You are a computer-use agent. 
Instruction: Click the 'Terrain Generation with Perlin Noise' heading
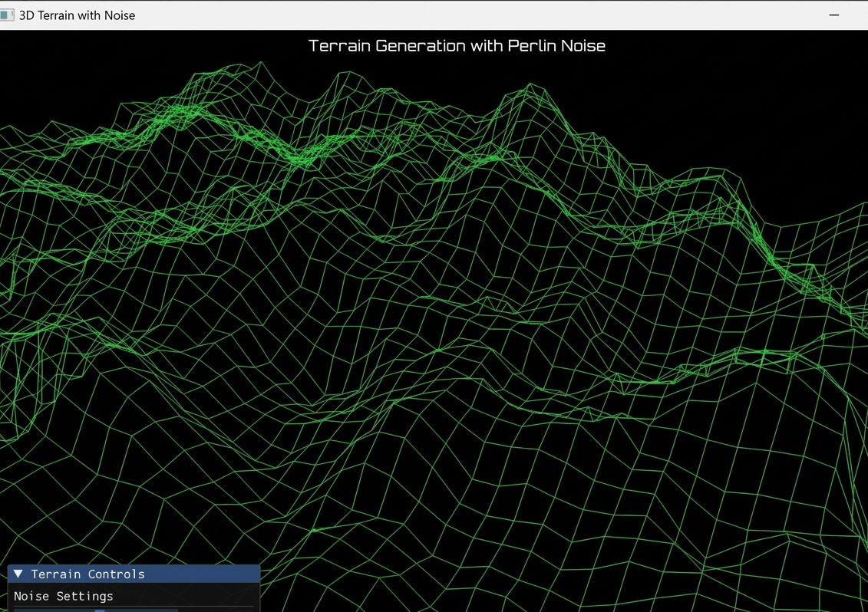pos(457,45)
